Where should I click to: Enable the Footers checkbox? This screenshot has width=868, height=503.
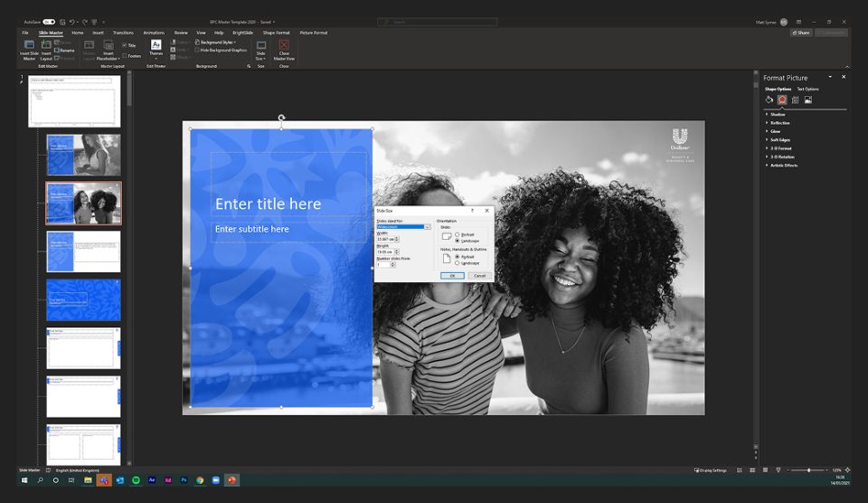point(124,55)
